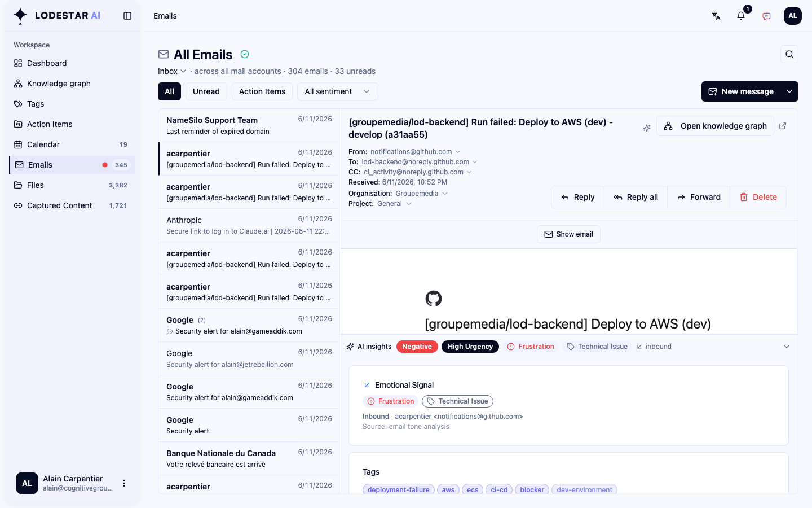The image size is (812, 508).
Task: Open the All sentiment dropdown
Action: coord(337,91)
